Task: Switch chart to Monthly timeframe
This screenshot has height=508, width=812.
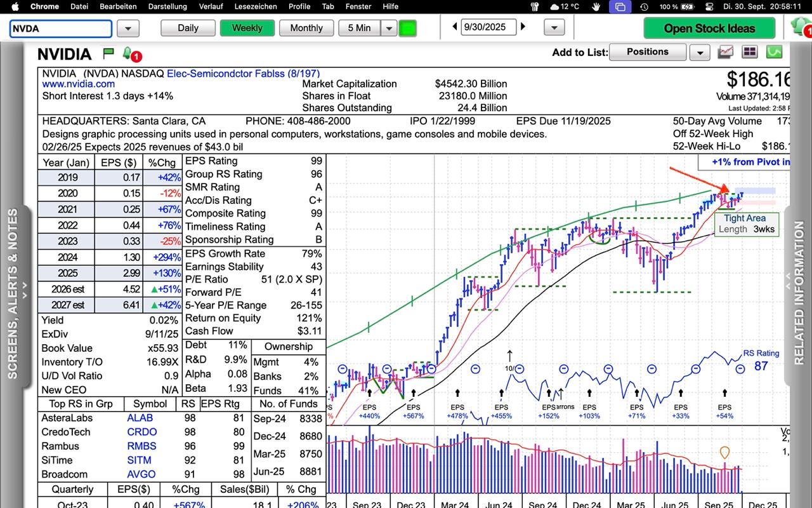Action: 306,28
